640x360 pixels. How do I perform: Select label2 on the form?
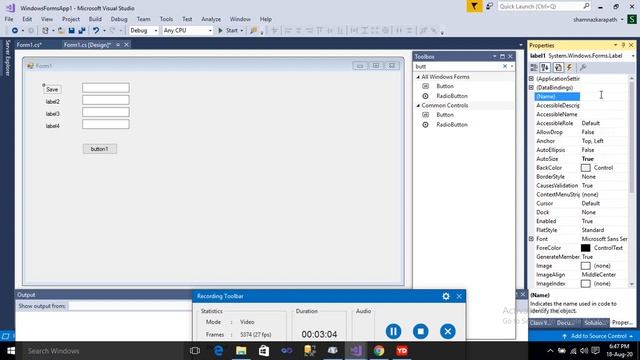tap(53, 102)
